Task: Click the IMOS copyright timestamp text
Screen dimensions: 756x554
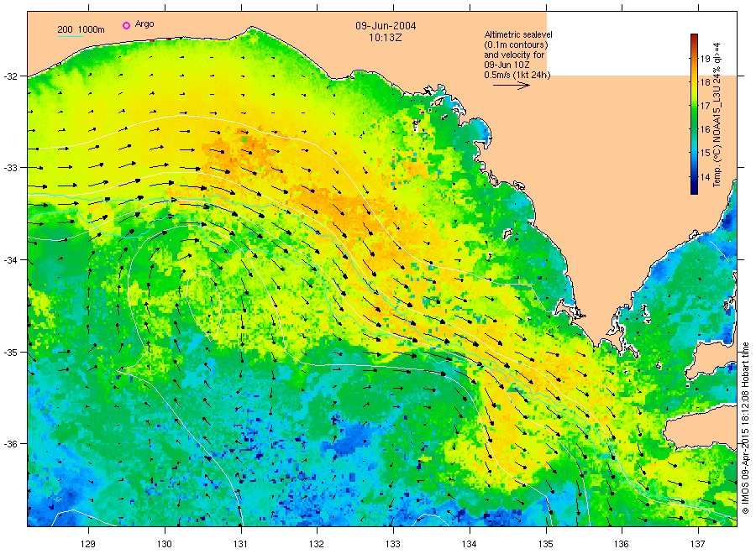Action: [745, 428]
